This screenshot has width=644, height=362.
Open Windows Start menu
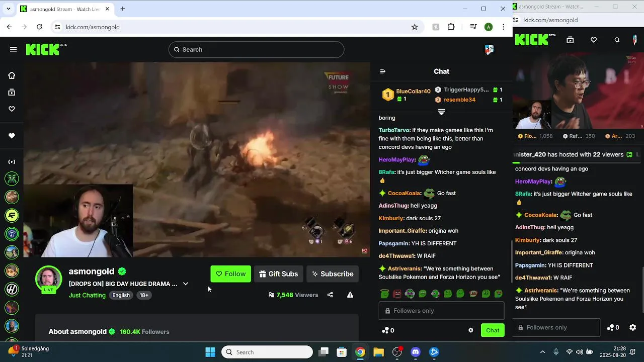click(x=210, y=352)
